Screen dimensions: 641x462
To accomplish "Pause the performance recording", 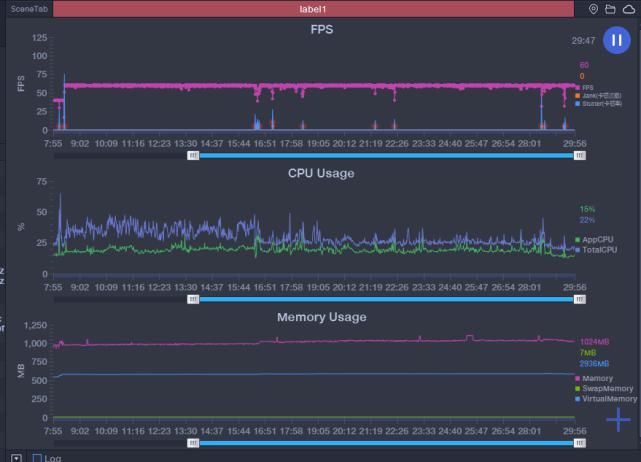I will coord(616,40).
